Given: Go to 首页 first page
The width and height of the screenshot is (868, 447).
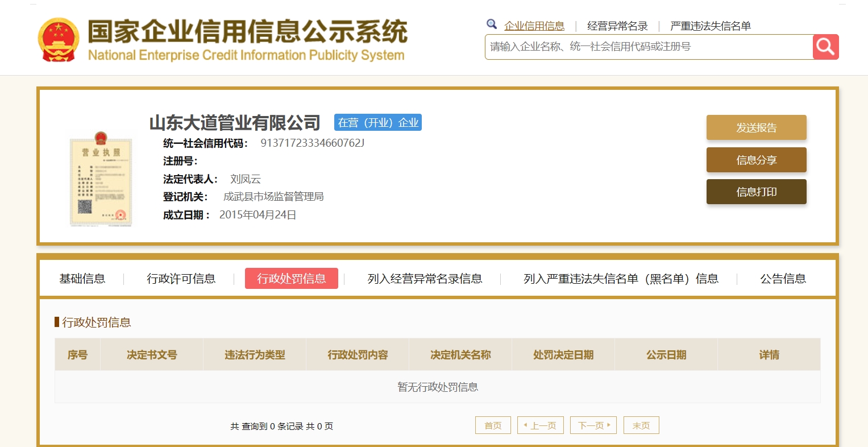Looking at the screenshot, I should point(493,425).
